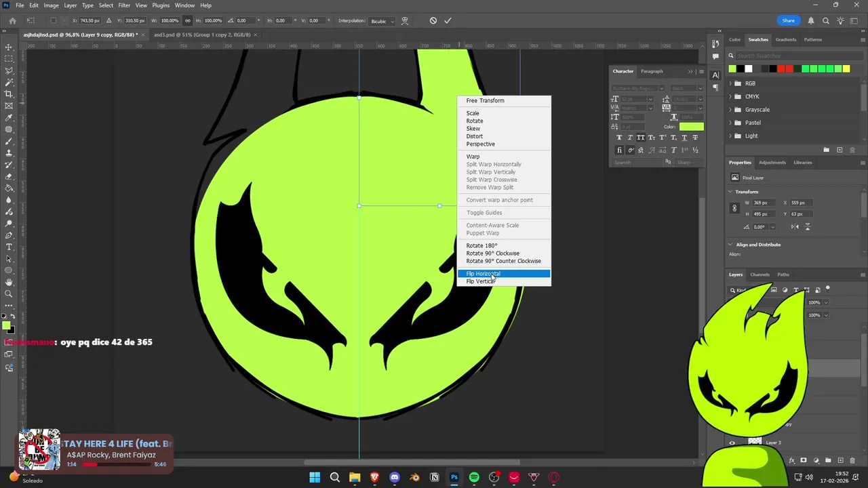The image size is (868, 488).
Task: Open Spotify in the Windows taskbar
Action: click(x=474, y=477)
